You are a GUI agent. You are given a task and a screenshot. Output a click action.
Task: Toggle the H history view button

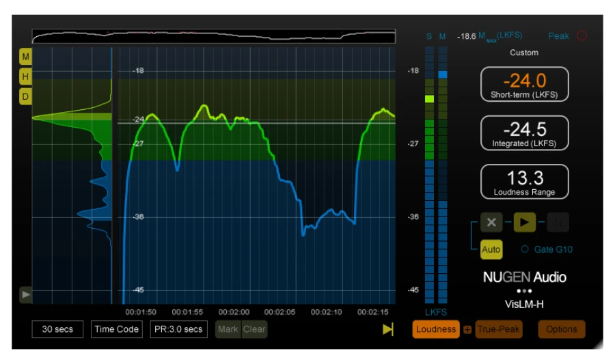(x=25, y=76)
